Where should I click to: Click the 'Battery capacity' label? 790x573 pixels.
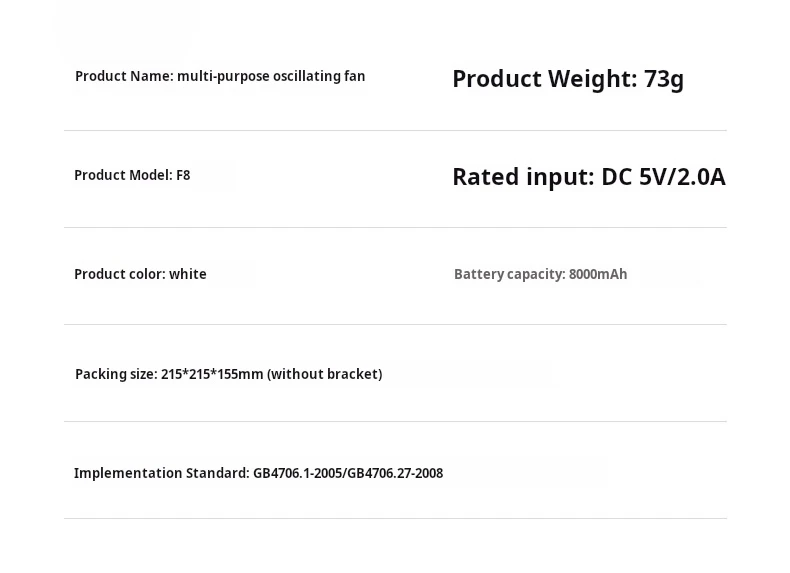509,274
